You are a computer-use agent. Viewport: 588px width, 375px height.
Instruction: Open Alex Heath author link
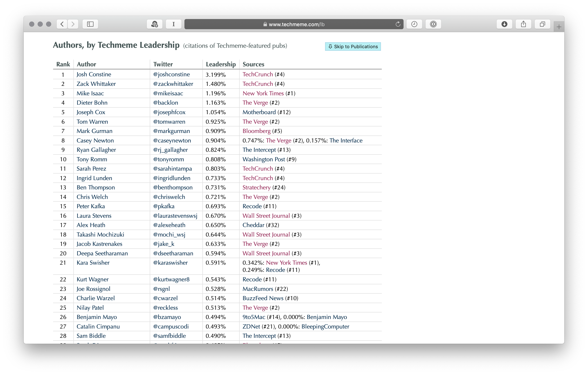[x=91, y=225]
